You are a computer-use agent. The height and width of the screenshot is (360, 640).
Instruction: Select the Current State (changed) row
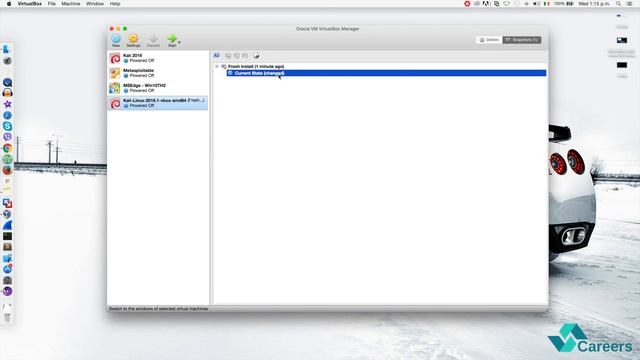(x=386, y=73)
